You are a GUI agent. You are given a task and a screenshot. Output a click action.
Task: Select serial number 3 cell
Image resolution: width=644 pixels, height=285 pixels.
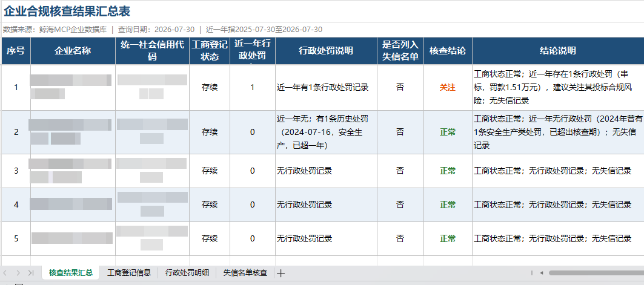tap(16, 171)
